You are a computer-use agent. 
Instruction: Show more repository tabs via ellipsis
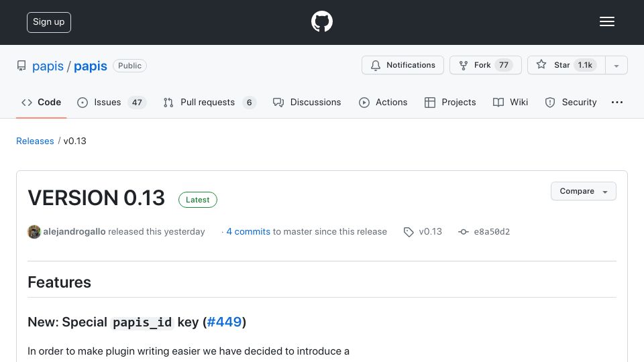tap(617, 102)
